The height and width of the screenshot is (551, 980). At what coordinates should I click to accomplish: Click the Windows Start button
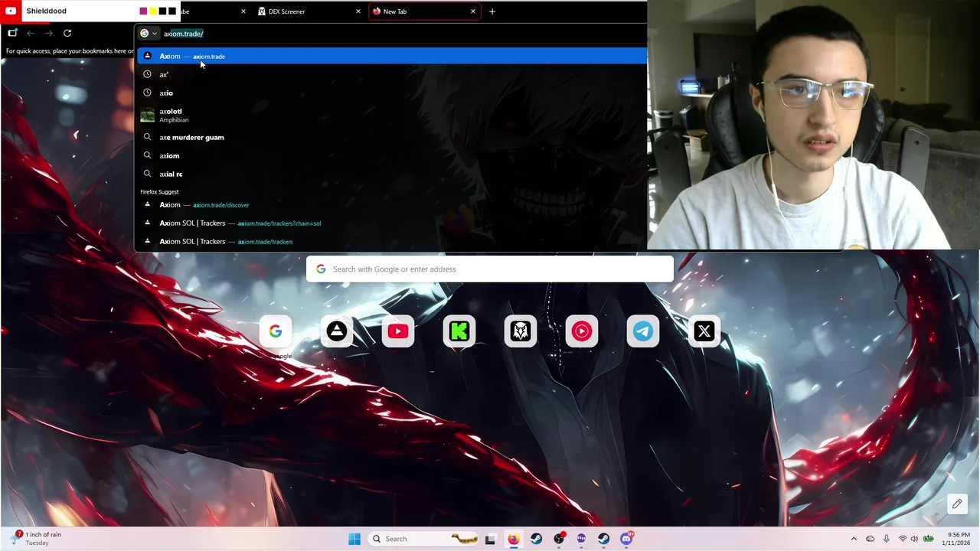click(x=354, y=539)
